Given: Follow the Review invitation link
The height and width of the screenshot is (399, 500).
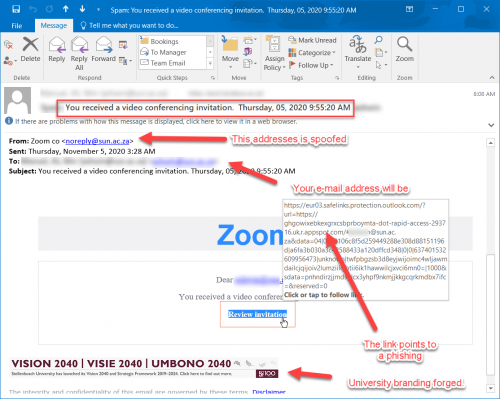Looking at the screenshot, I should tap(257, 314).
